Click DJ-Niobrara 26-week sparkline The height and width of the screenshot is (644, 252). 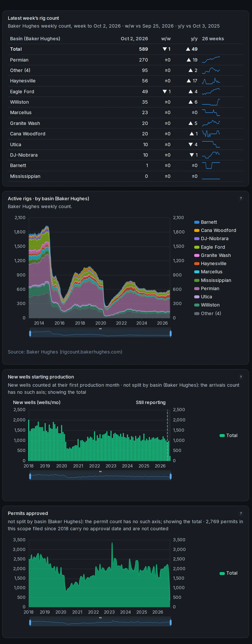(211, 155)
